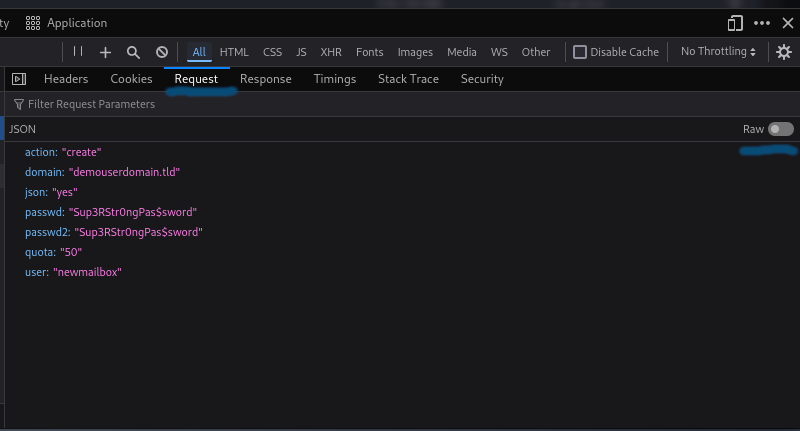Filter requests by All
Viewport: 800px width, 431px height.
pos(199,52)
